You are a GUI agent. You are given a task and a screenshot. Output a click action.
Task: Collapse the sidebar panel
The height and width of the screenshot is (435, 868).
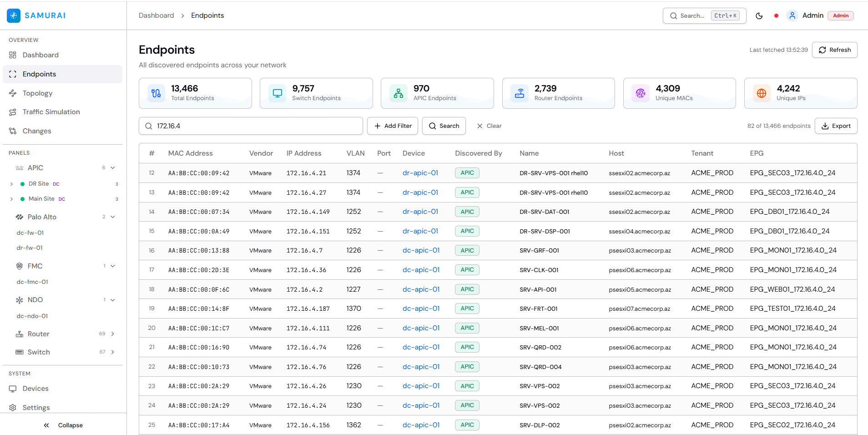point(63,425)
